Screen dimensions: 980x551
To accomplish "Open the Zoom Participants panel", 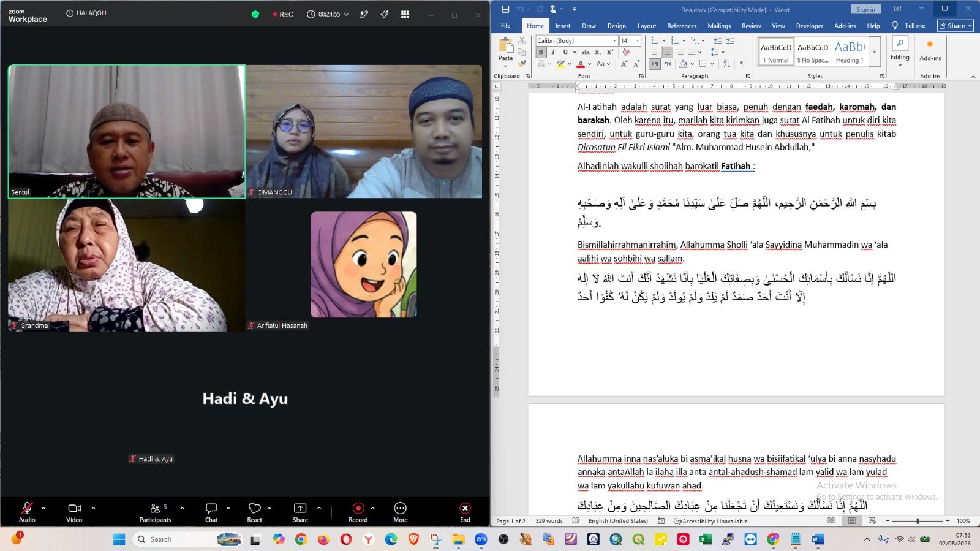I will (156, 512).
